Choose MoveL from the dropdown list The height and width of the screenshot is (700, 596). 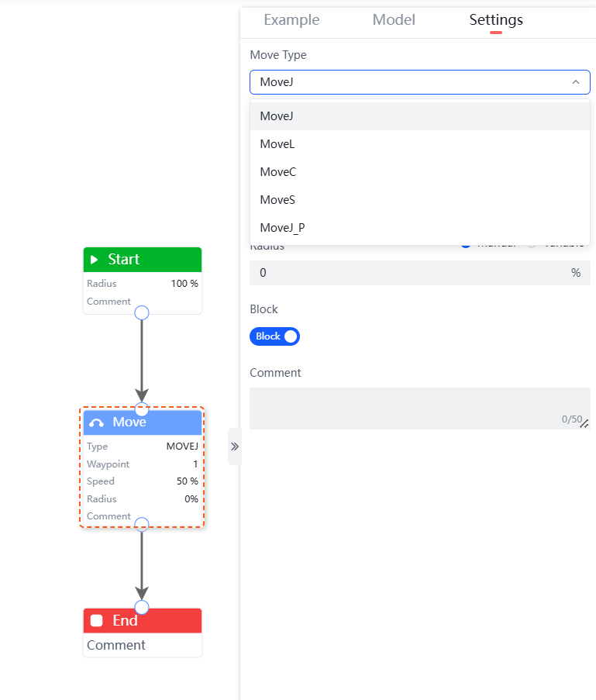tap(277, 144)
